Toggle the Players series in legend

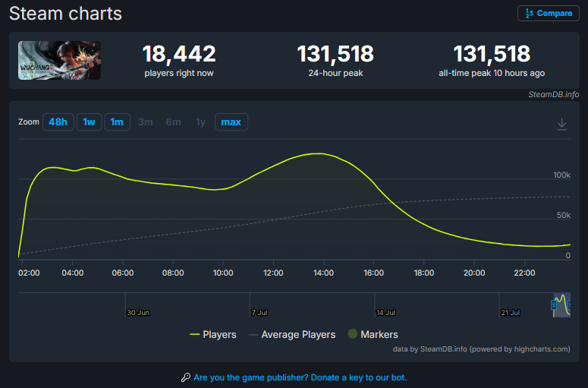tap(213, 334)
